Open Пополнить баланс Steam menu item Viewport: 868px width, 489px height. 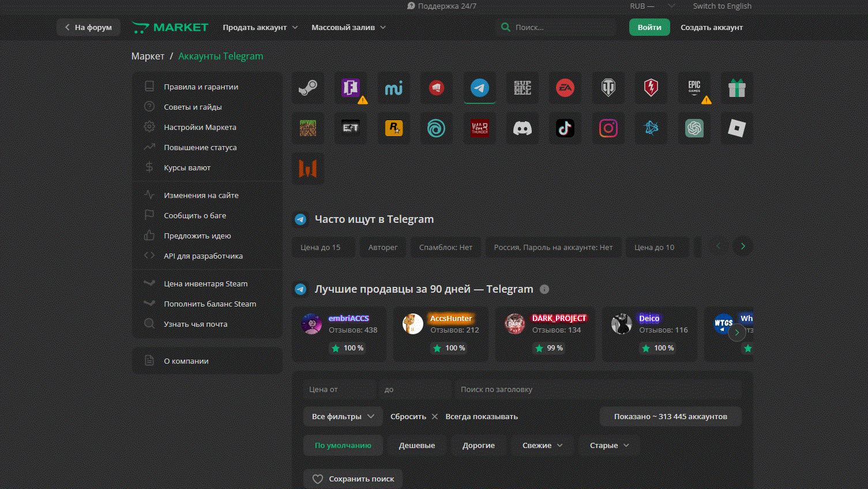(x=208, y=304)
